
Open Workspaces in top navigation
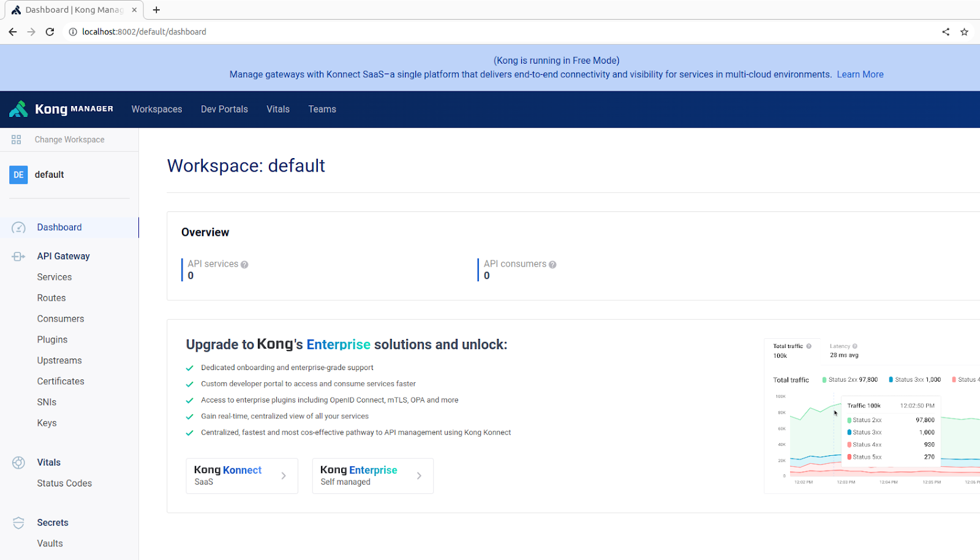[157, 109]
